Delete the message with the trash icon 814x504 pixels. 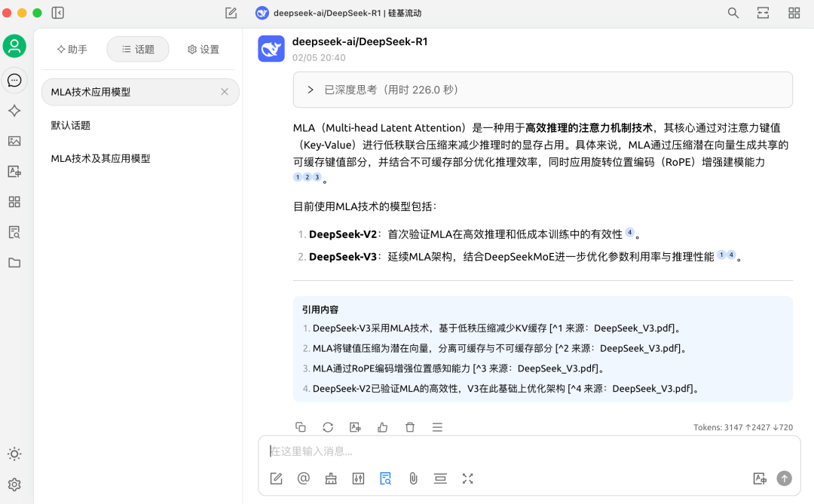click(410, 427)
